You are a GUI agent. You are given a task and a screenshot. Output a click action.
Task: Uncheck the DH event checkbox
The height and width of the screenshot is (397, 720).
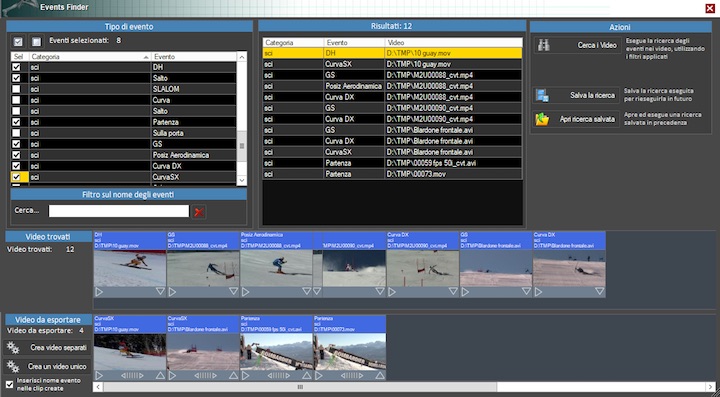16,67
